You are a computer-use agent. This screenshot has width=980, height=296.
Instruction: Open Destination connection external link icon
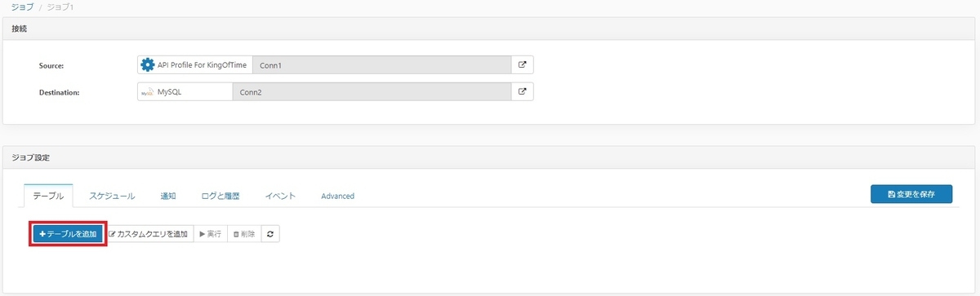click(x=523, y=91)
